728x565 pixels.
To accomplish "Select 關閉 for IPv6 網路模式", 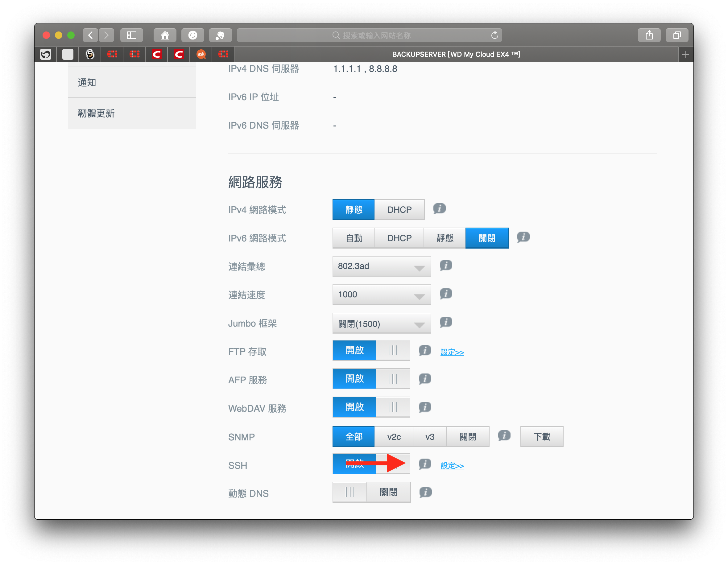I will (487, 238).
